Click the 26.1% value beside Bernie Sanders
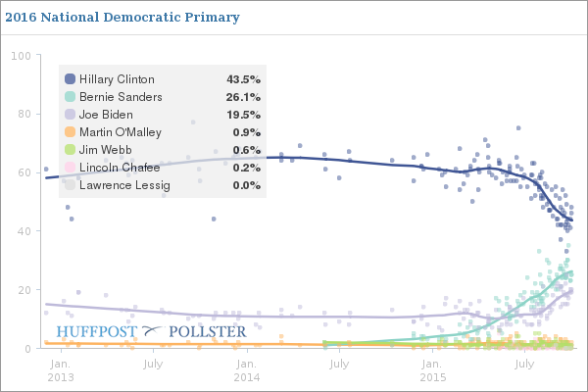Image resolution: width=588 pixels, height=392 pixels. 241,97
